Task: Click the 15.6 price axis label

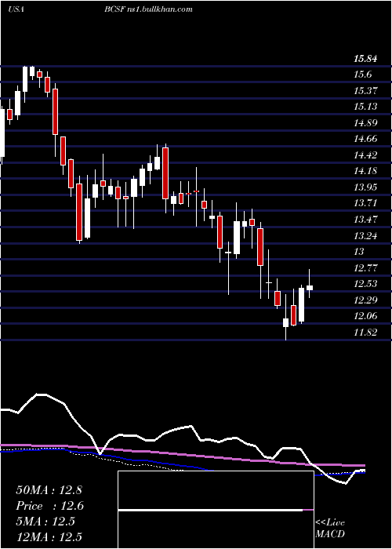Action: 362,75
